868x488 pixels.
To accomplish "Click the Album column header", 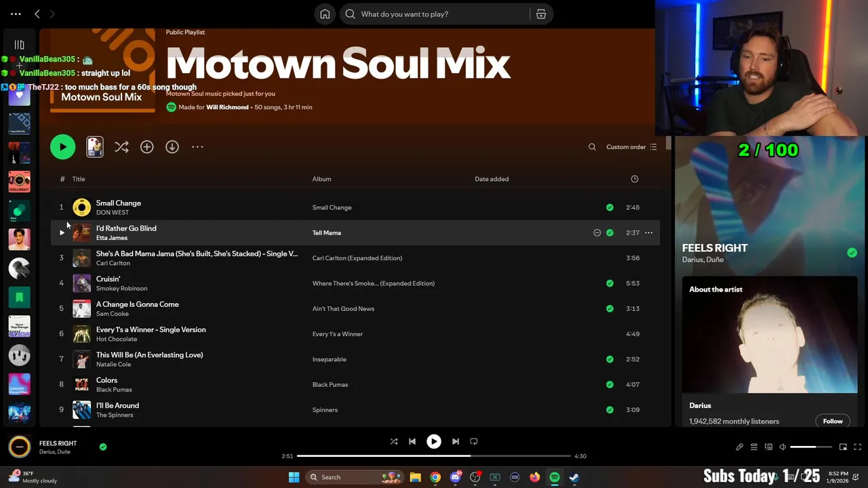I will pyautogui.click(x=321, y=179).
